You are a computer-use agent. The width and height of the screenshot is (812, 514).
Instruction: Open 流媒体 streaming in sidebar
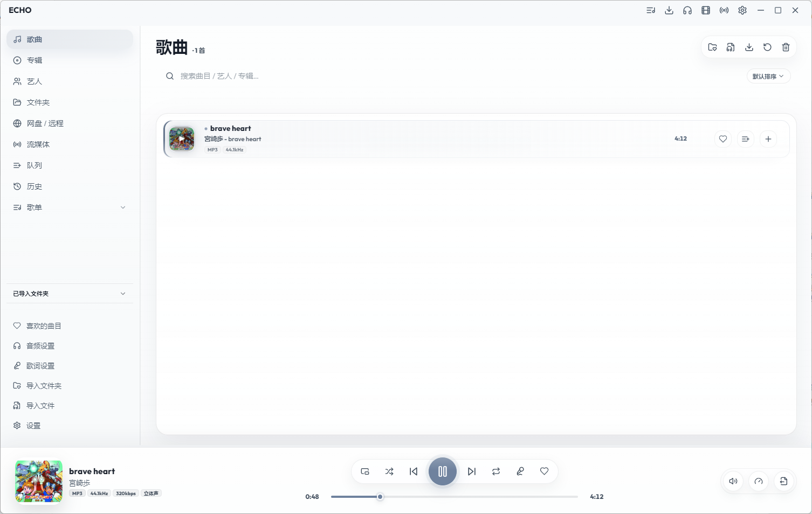click(x=70, y=144)
